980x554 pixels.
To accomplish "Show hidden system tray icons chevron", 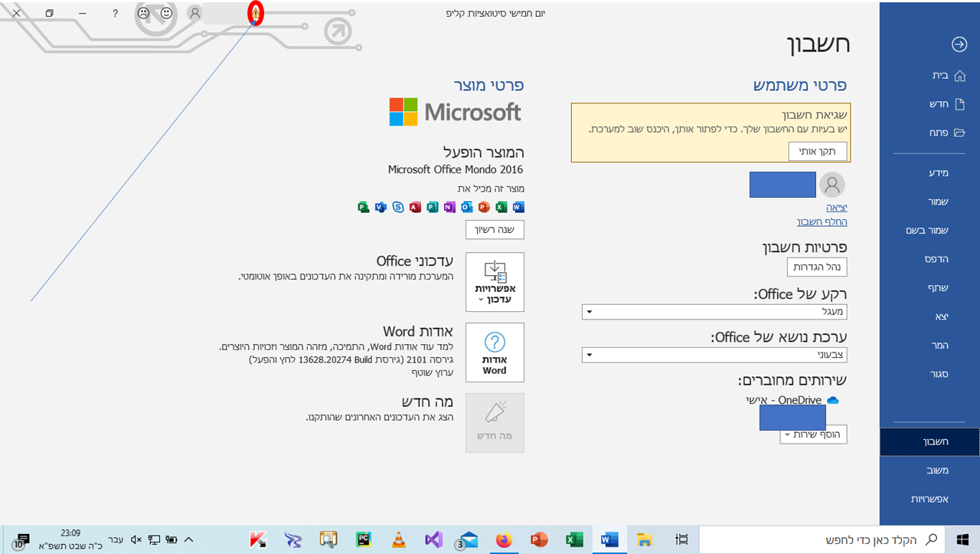I will click(x=189, y=539).
